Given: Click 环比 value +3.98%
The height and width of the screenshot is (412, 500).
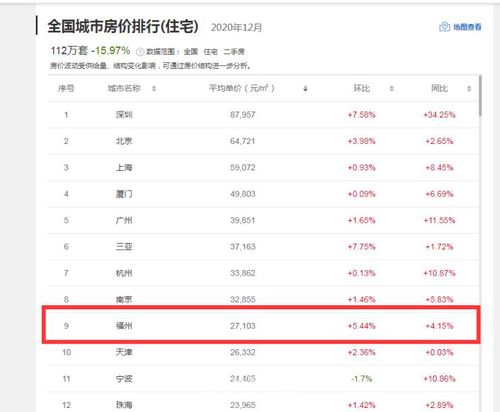Looking at the screenshot, I should (x=362, y=141).
